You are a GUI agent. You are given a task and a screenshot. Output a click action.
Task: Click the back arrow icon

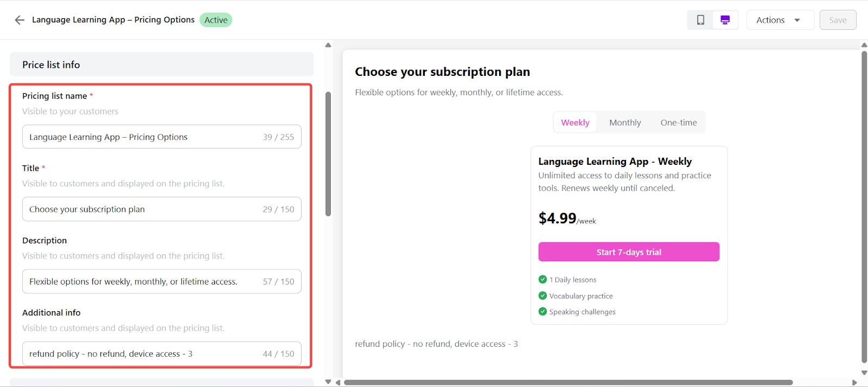[20, 20]
